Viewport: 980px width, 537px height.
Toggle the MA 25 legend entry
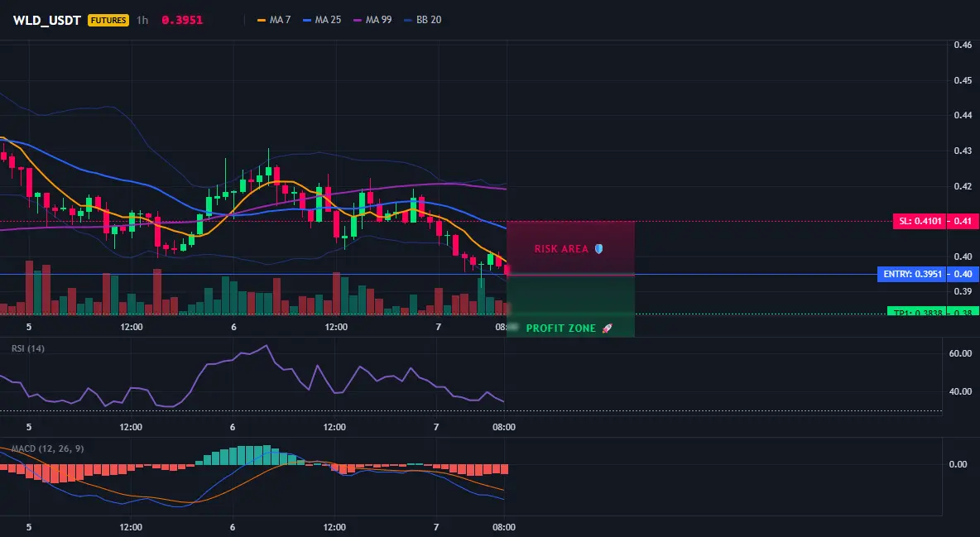[322, 20]
